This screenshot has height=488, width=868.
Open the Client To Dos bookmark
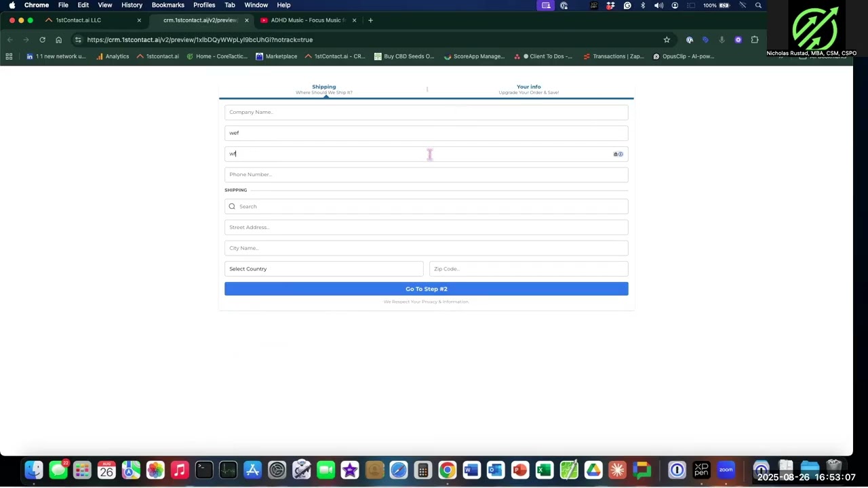(543, 56)
